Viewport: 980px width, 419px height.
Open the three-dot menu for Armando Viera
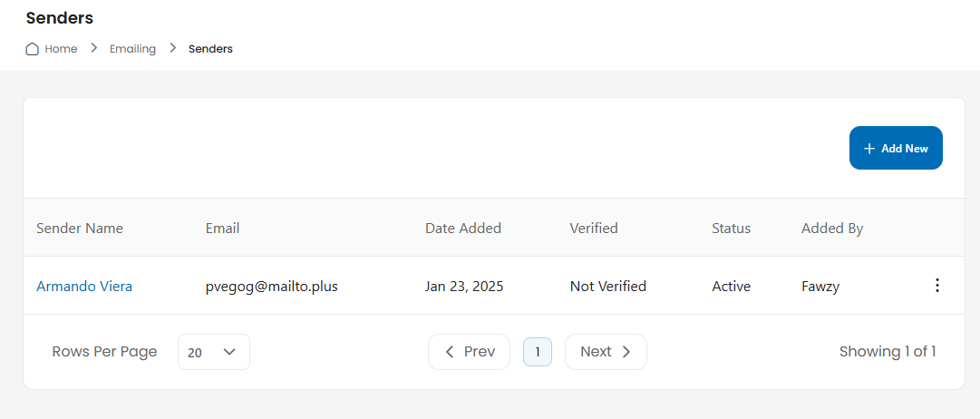[x=936, y=285]
